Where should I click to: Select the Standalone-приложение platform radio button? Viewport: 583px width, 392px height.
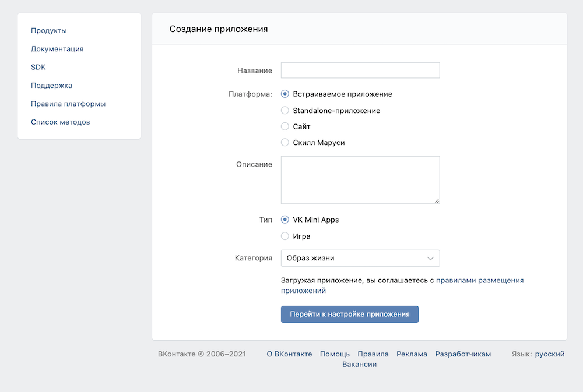click(285, 110)
